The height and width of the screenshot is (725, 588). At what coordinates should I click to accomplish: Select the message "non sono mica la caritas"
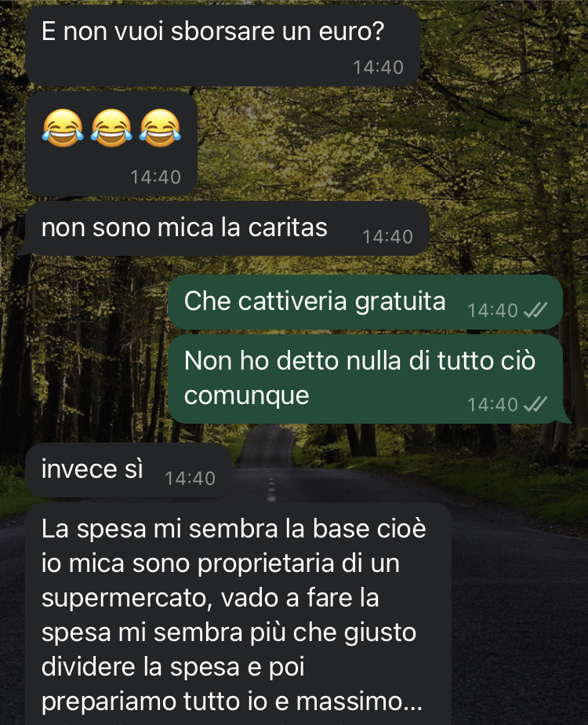227,228
